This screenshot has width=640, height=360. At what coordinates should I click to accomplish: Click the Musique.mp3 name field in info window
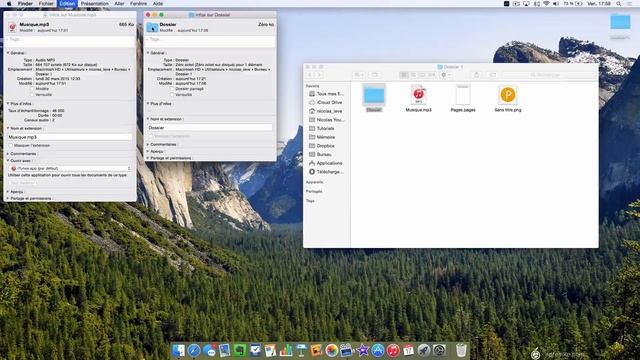tap(70, 137)
